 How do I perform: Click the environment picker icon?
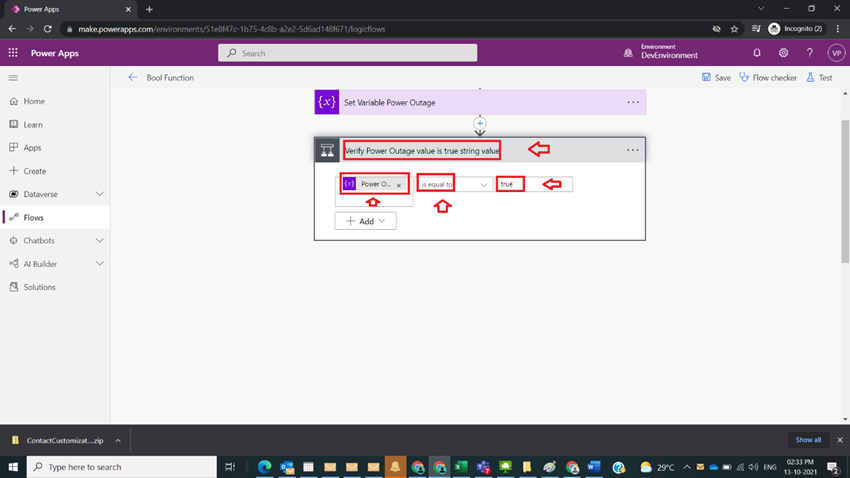coord(628,53)
